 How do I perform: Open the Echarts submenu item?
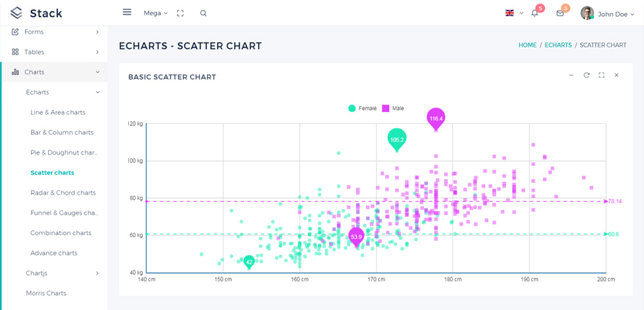click(x=37, y=92)
